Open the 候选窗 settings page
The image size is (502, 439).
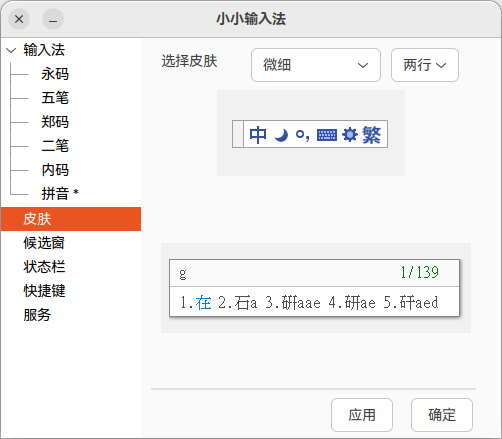click(44, 243)
